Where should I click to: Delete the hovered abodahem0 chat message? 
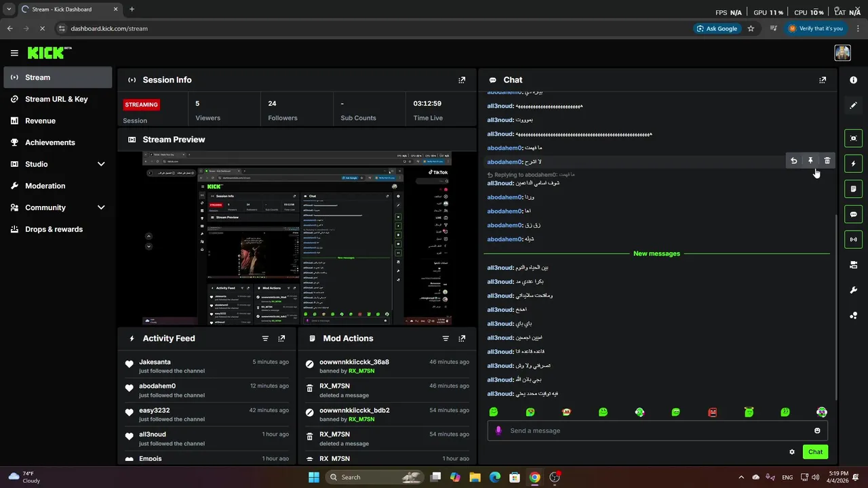coord(827,161)
